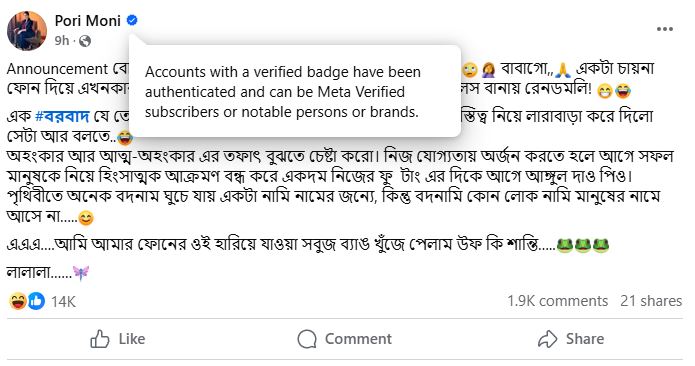The height and width of the screenshot is (366, 695).
Task: View the 1.9K comments
Action: click(557, 301)
